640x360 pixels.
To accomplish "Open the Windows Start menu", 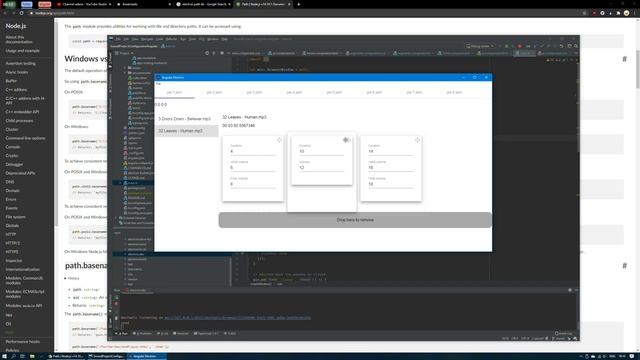I will click(x=4, y=356).
